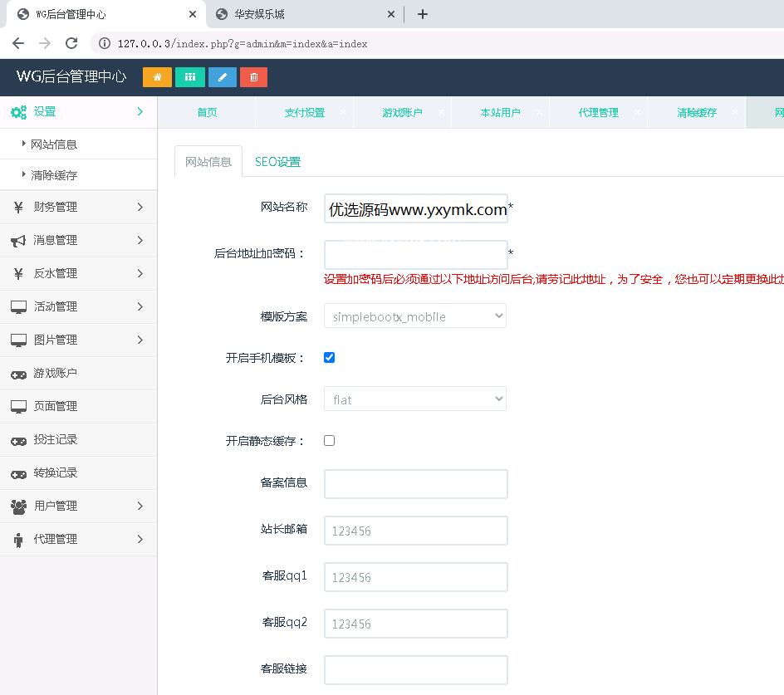Expand the 图片管理 menu chevron

[x=140, y=340]
